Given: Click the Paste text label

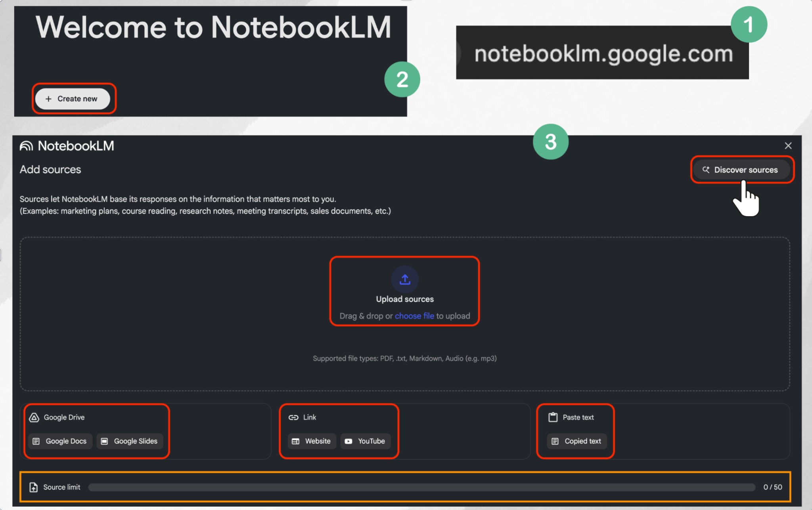Looking at the screenshot, I should click(578, 417).
